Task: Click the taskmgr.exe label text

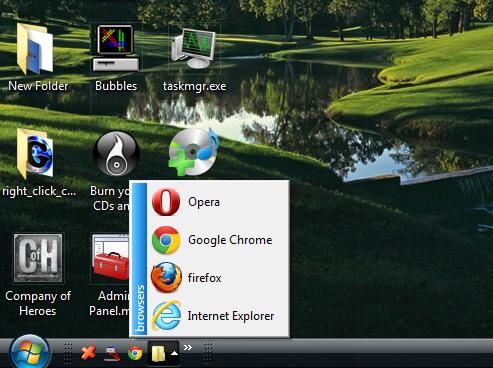Action: 194,86
